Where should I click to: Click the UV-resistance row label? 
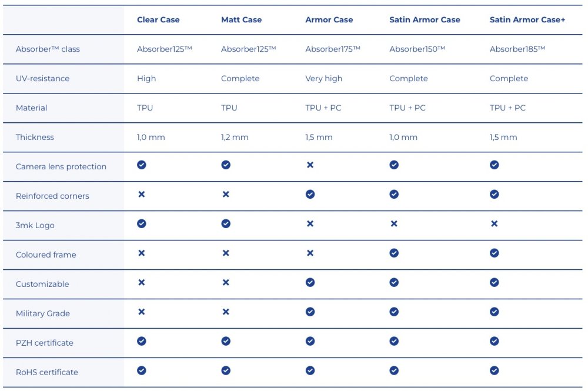point(42,78)
